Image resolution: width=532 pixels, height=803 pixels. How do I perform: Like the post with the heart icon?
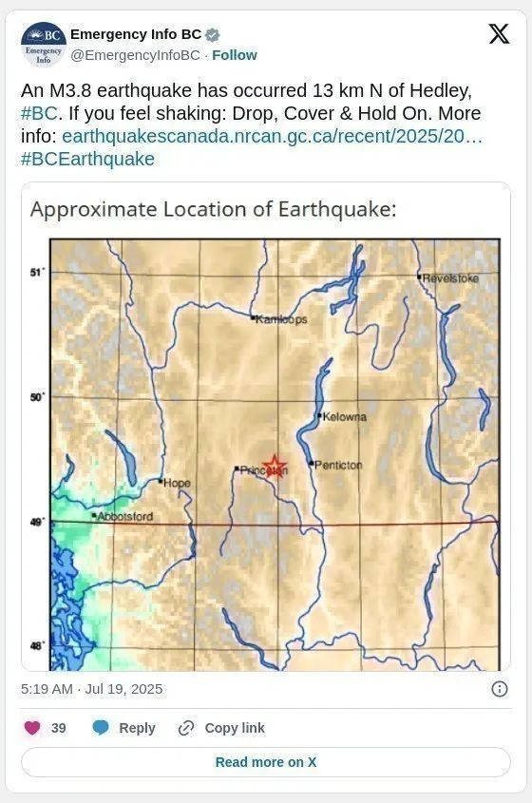click(x=32, y=728)
